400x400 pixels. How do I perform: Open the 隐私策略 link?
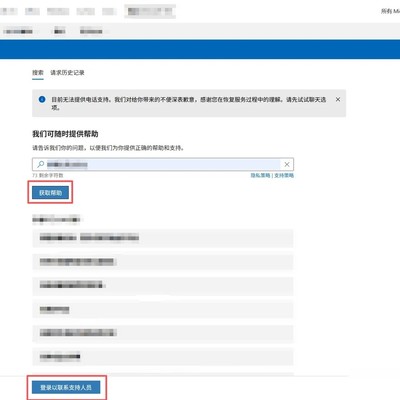click(x=260, y=175)
